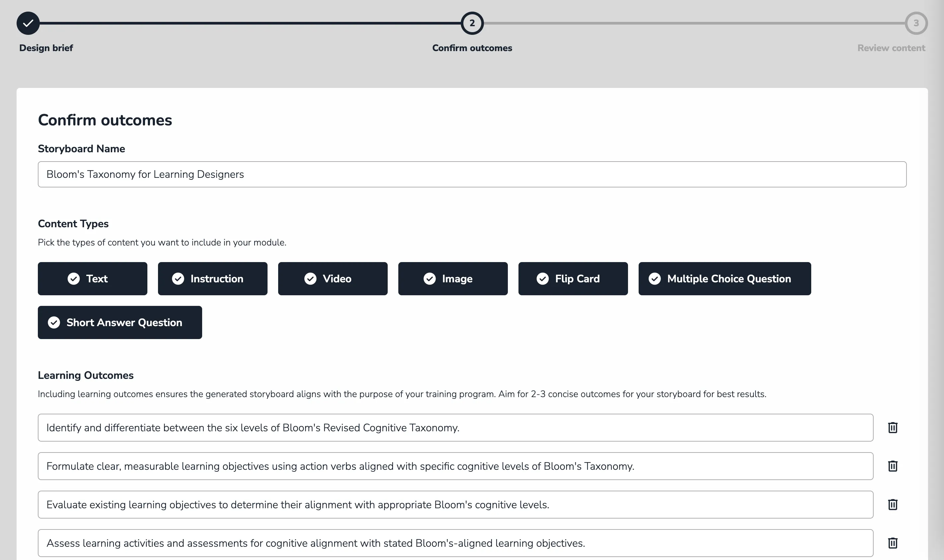This screenshot has height=560, width=944.
Task: Click the delete icon next to the first learning outcome
Action: pyautogui.click(x=892, y=428)
